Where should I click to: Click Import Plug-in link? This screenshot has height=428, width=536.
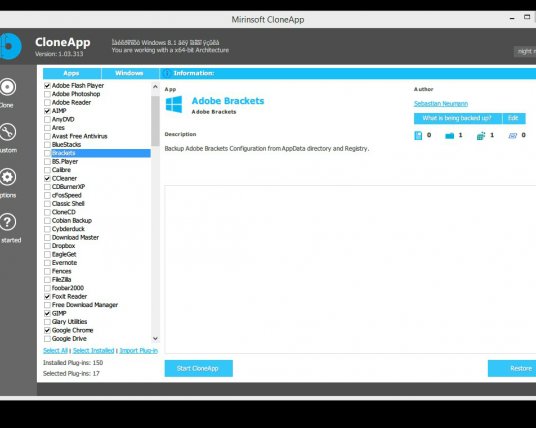pyautogui.click(x=138, y=351)
